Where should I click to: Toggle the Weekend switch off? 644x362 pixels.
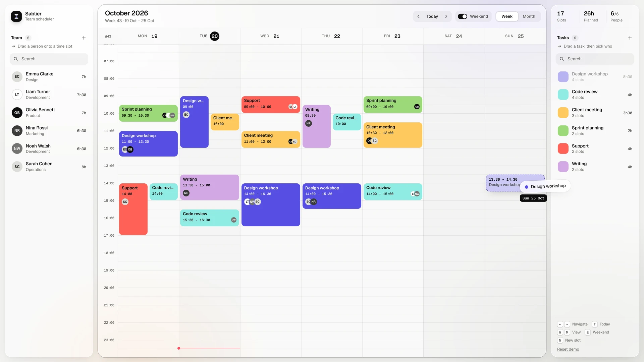[x=463, y=16]
